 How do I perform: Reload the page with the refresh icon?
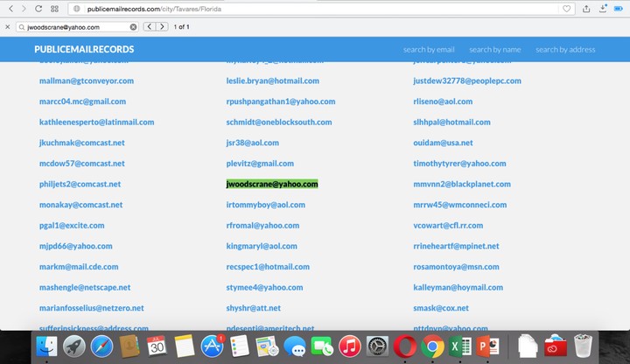coord(38,9)
